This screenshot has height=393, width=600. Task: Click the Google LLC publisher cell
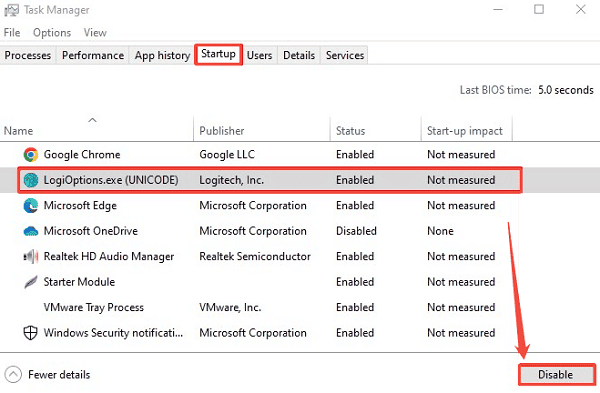click(x=227, y=155)
